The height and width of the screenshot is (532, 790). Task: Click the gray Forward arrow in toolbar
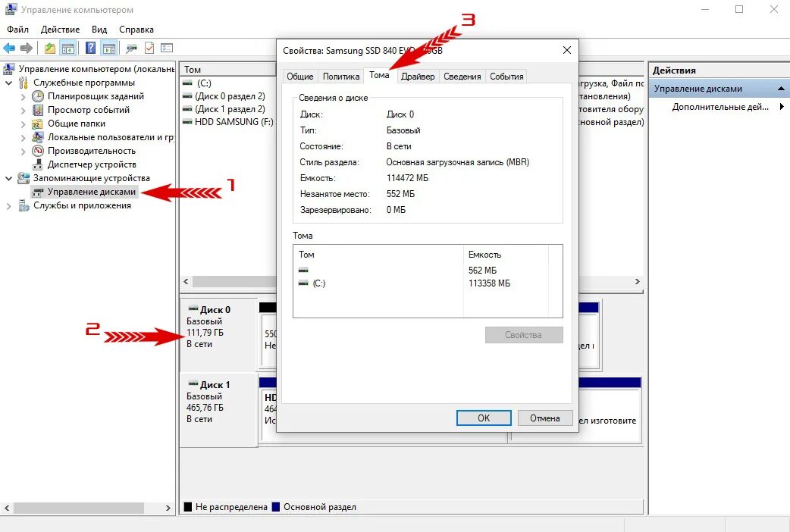pos(27,49)
